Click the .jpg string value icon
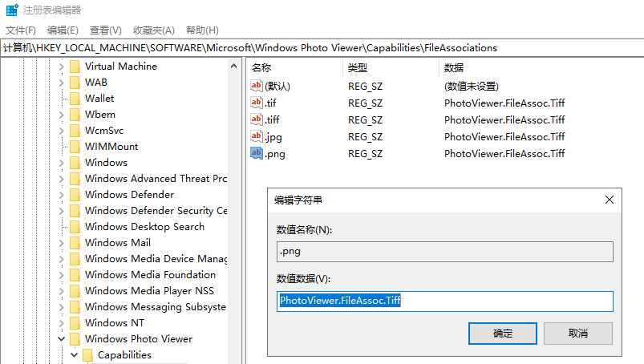 click(257, 136)
